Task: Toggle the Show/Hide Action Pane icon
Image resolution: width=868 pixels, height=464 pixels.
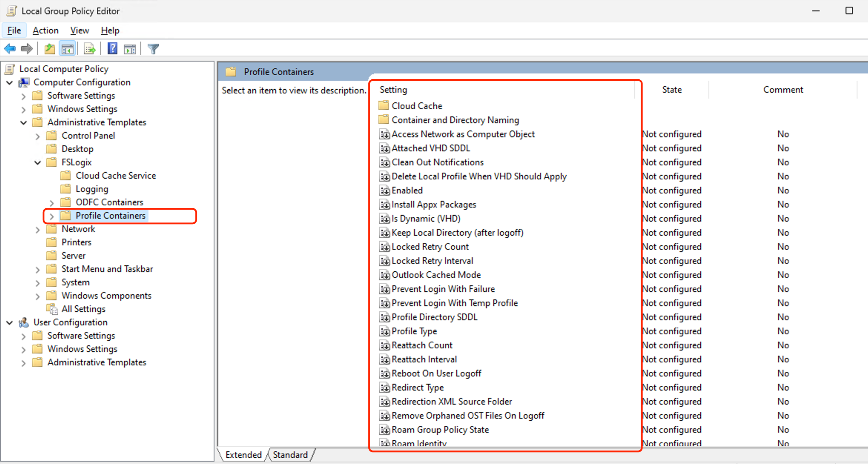Action: (130, 49)
